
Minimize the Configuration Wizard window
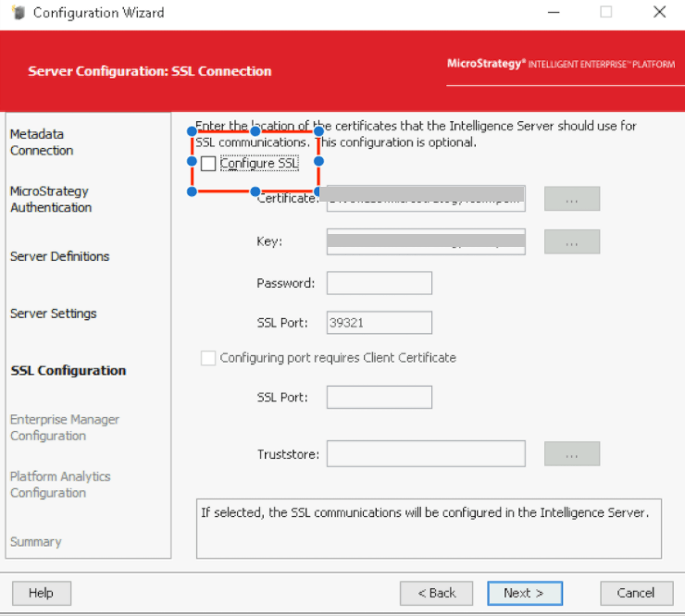click(x=554, y=12)
